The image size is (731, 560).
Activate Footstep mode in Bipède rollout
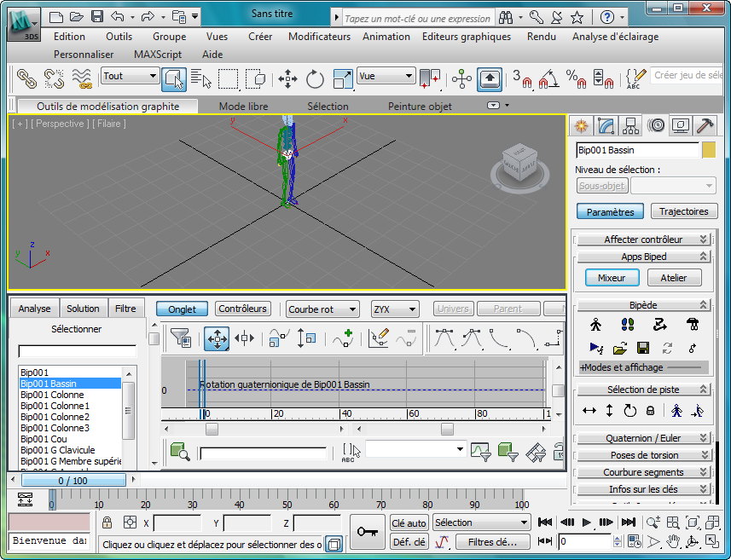point(628,325)
